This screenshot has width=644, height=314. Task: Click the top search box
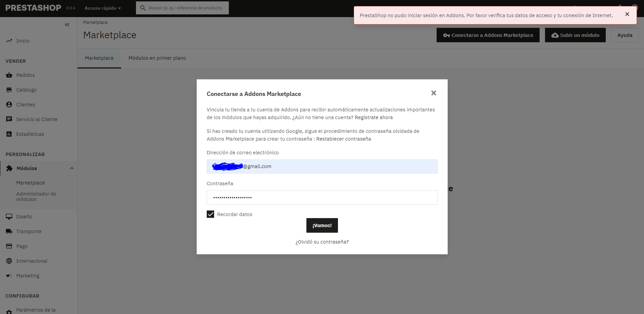tap(182, 8)
